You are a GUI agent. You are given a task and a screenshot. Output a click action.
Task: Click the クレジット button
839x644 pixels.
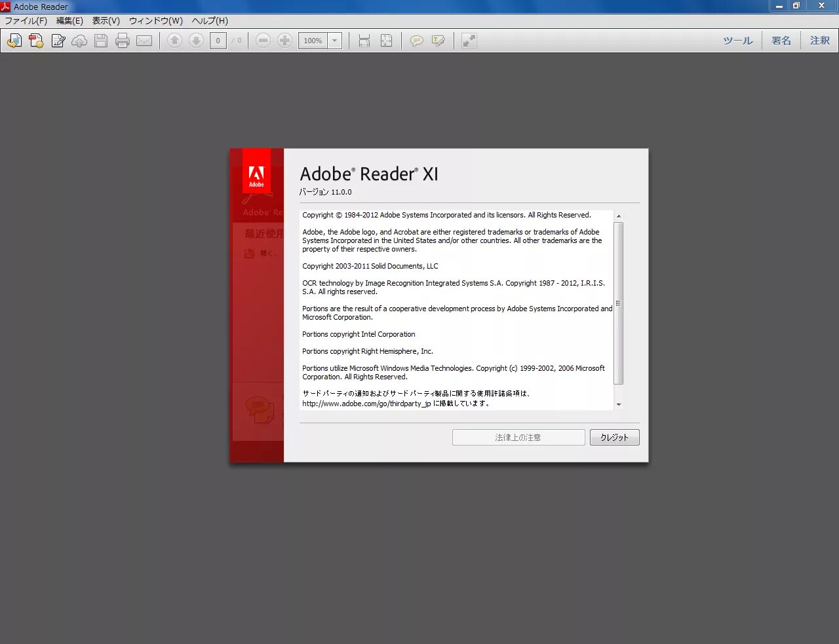pos(614,438)
